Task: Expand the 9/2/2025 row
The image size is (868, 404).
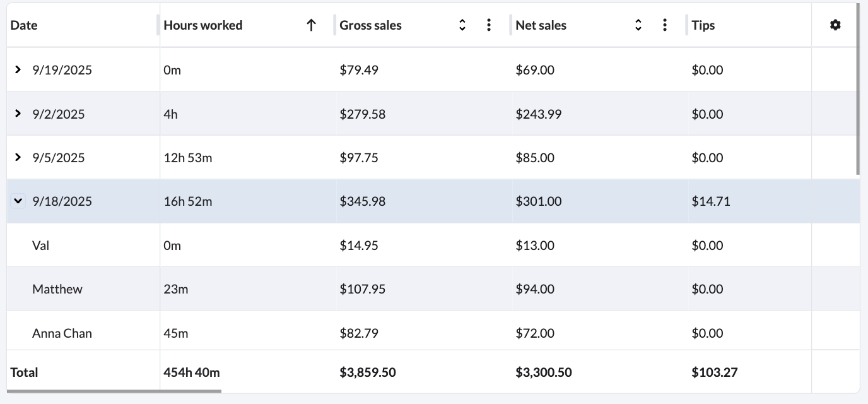Action: [18, 114]
